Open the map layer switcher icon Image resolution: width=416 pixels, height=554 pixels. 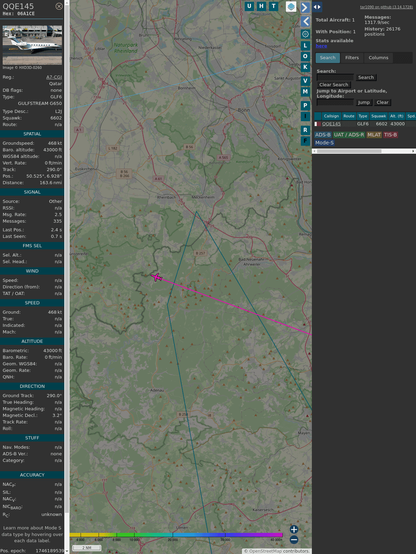pos(291,6)
